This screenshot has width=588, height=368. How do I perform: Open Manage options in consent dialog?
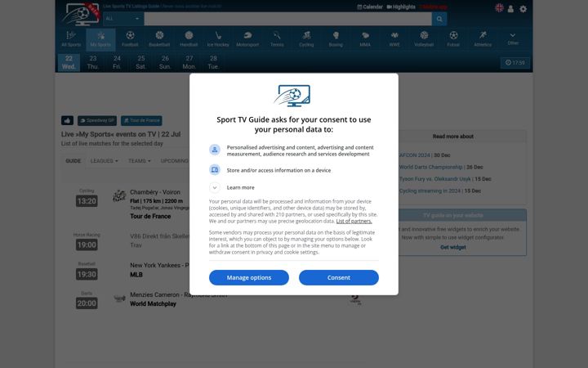click(249, 277)
